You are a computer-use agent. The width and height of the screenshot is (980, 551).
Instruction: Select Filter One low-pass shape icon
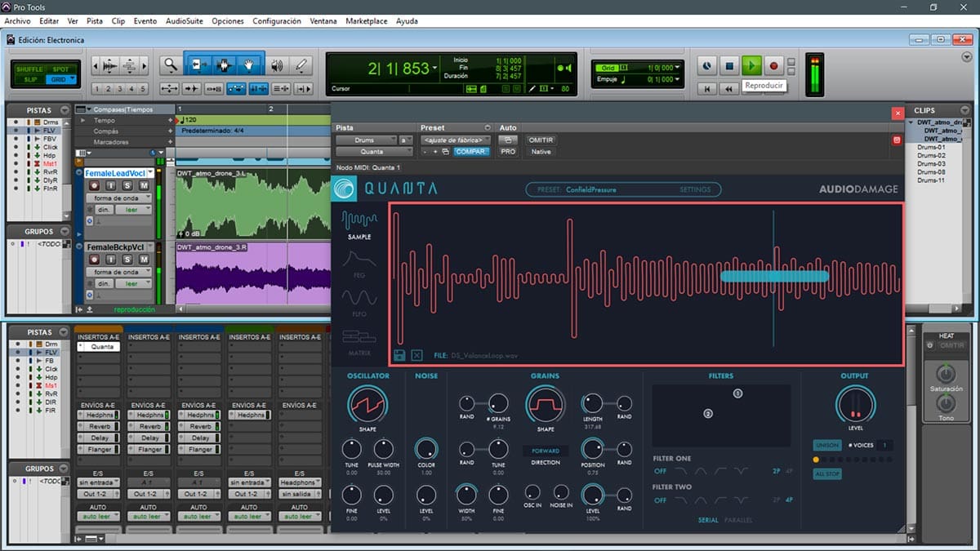681,471
